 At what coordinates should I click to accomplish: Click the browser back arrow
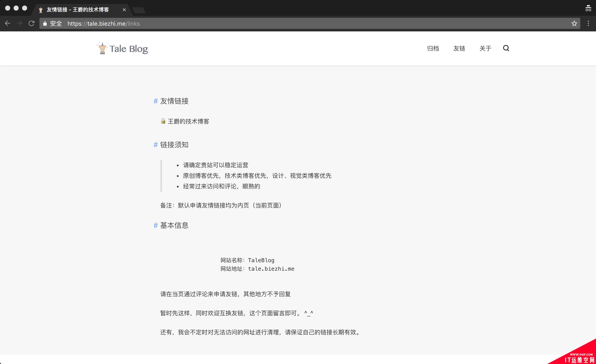[8, 24]
